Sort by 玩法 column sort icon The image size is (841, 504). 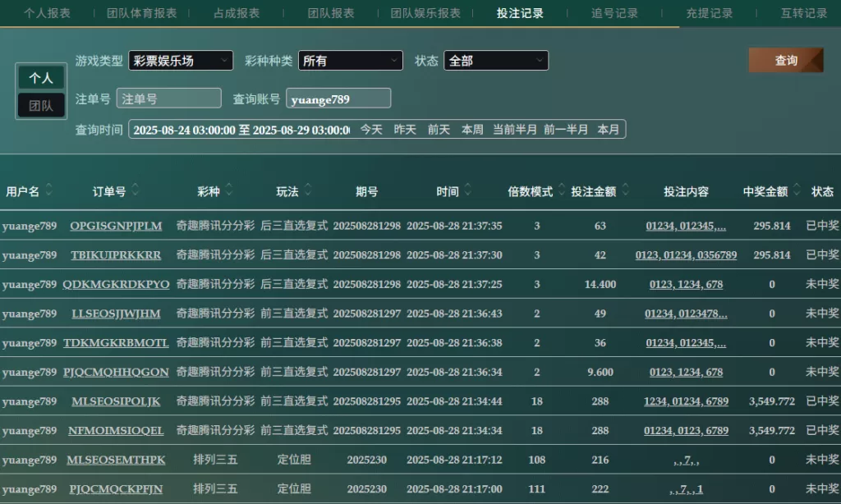point(308,190)
